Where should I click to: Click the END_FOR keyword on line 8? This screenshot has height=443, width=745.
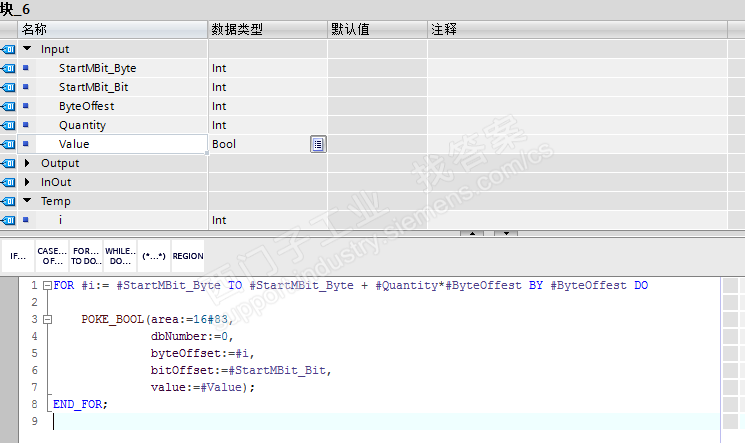(77, 404)
